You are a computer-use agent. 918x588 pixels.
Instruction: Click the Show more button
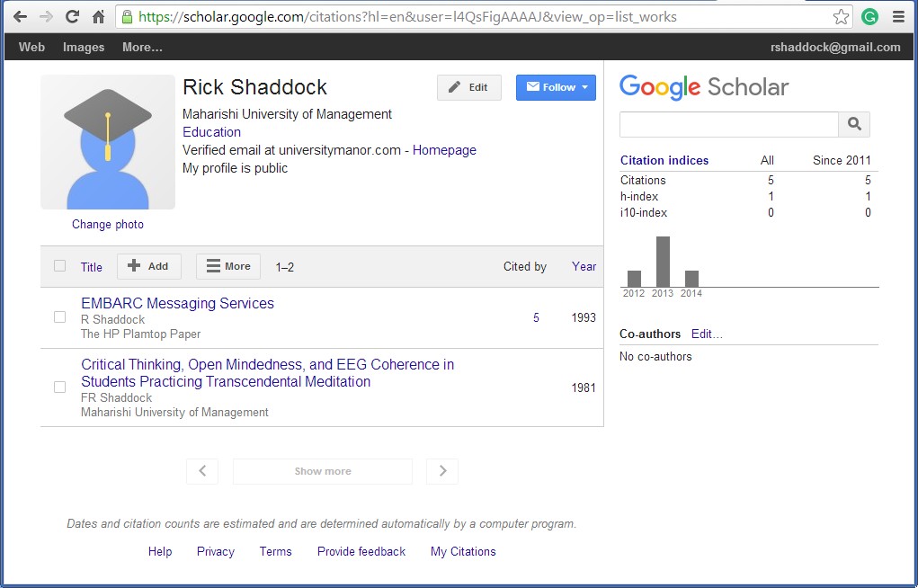point(323,471)
